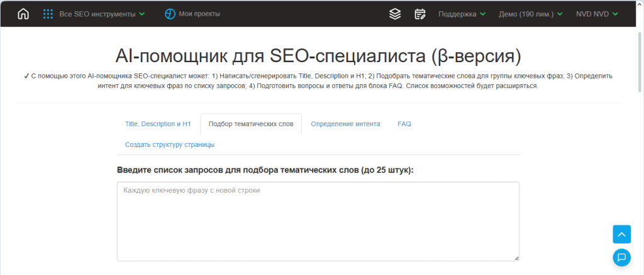The width and height of the screenshot is (644, 275).
Task: Select the Подбор тематических слов tab
Action: click(251, 124)
